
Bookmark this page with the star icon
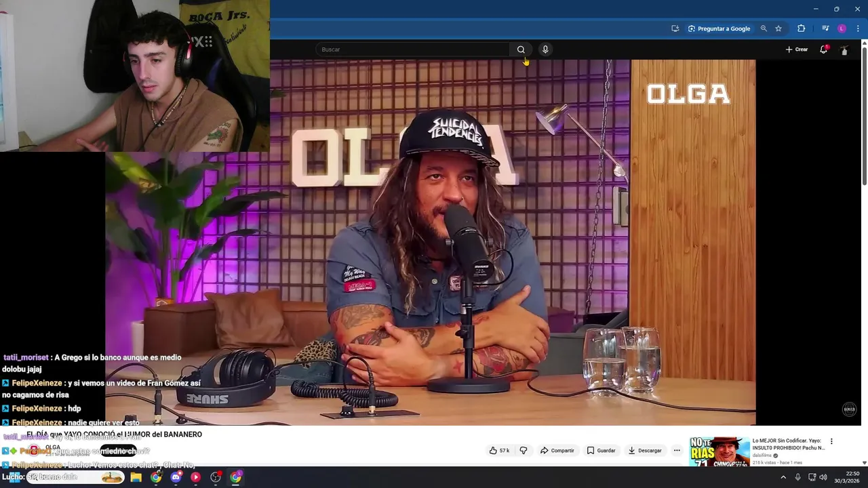(x=778, y=28)
